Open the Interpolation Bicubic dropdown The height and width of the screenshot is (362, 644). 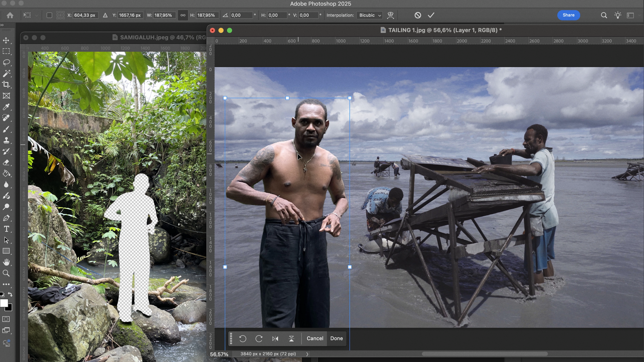(x=370, y=15)
